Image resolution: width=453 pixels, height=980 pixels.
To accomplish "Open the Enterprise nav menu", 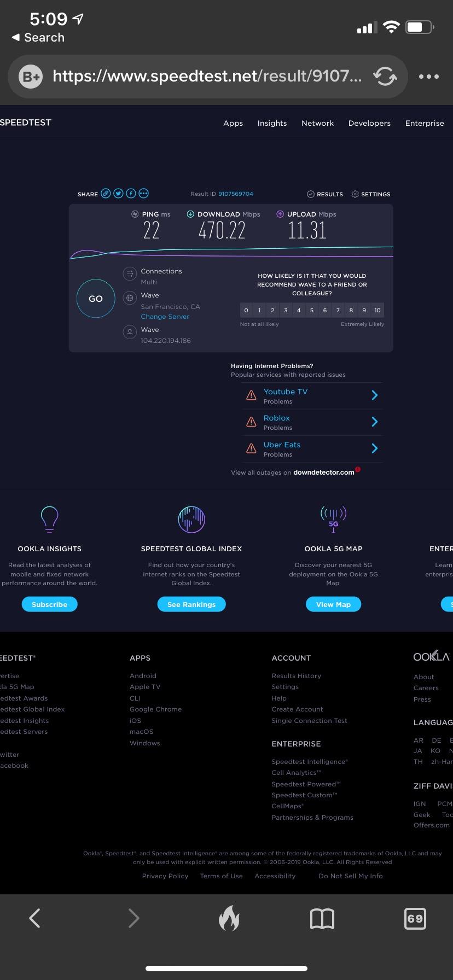I will (x=425, y=123).
